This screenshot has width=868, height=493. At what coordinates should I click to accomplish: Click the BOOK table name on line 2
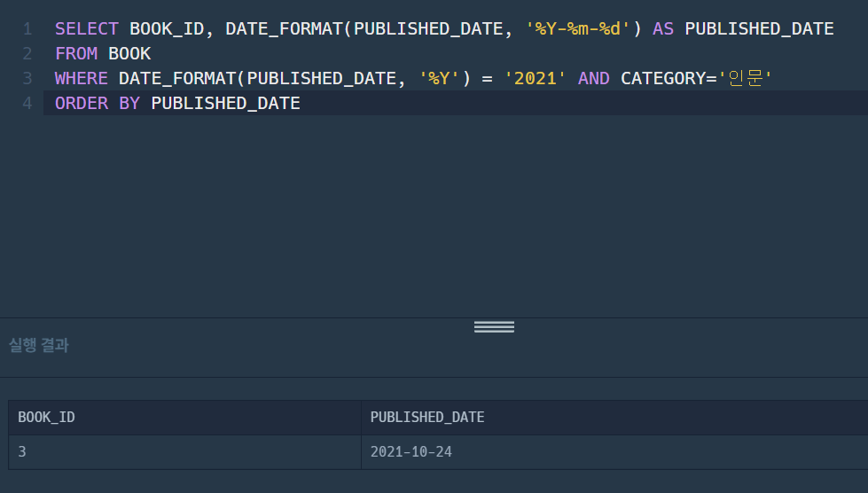coord(129,54)
